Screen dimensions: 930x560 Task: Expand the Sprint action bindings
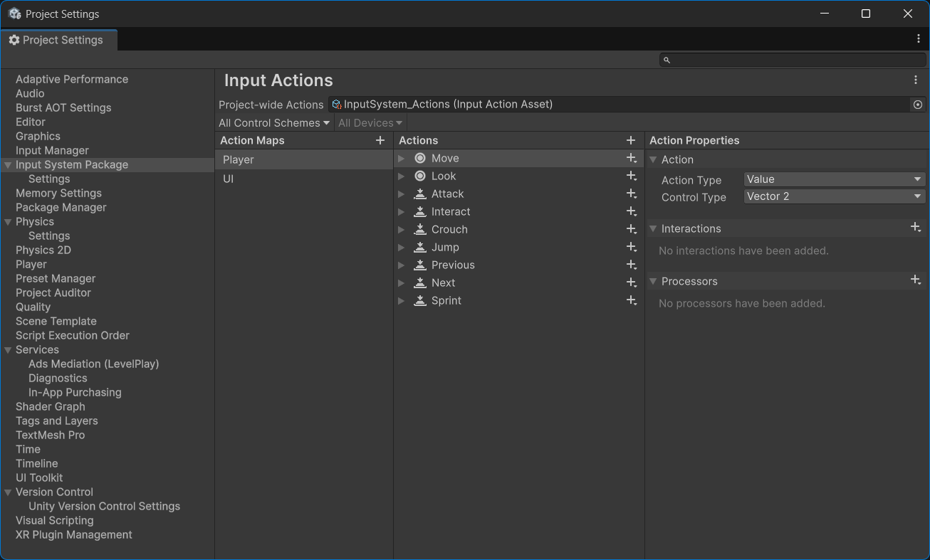[x=402, y=301]
